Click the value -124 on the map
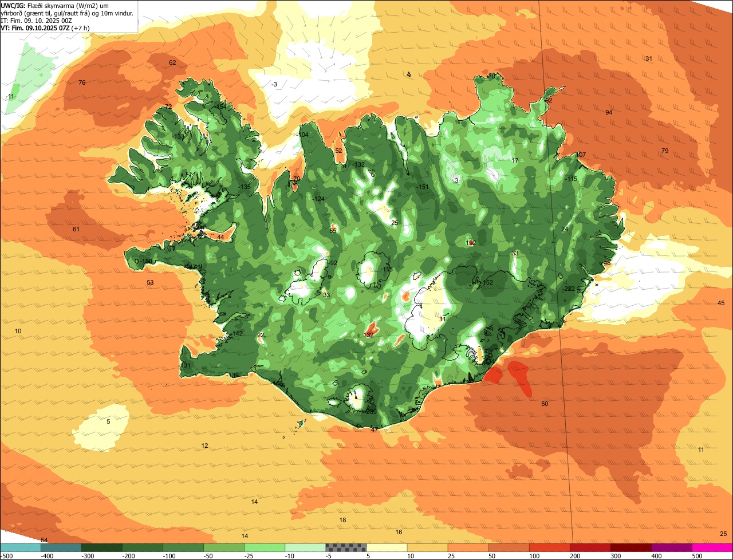This screenshot has height=560, width=733. click(x=318, y=198)
